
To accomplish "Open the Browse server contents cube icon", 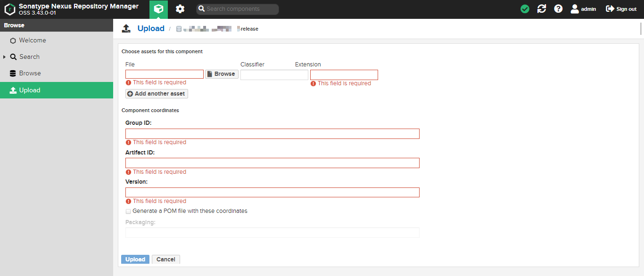I will [158, 9].
